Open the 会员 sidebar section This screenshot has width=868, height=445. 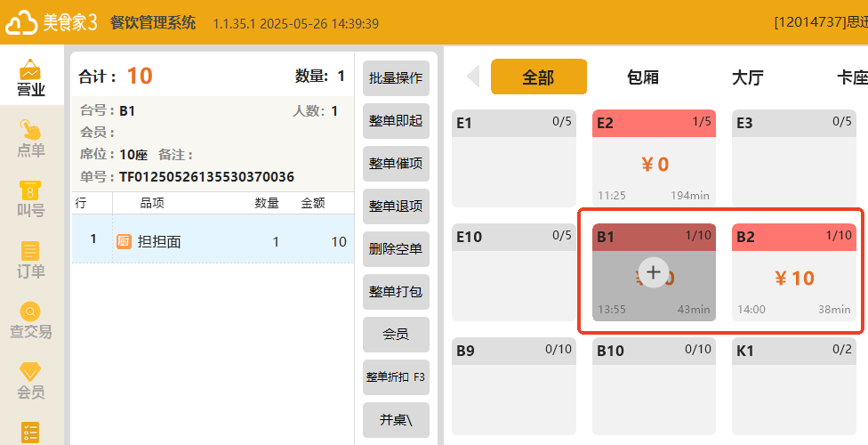coord(31,381)
